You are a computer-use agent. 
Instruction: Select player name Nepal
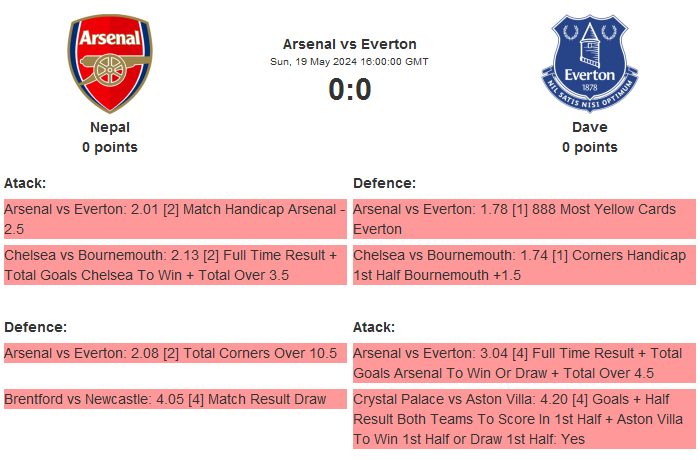point(110,127)
